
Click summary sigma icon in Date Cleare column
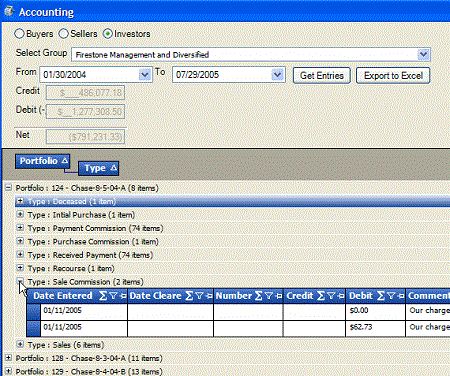189,296
